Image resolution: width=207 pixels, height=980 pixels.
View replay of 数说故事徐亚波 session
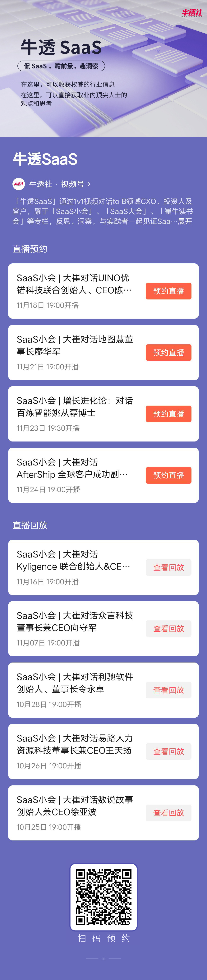pyautogui.click(x=168, y=813)
